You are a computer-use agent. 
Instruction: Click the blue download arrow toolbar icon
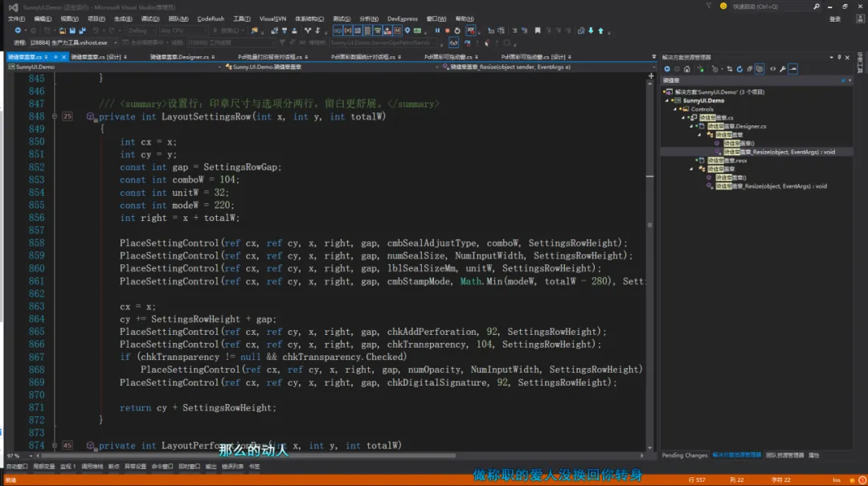(591, 31)
